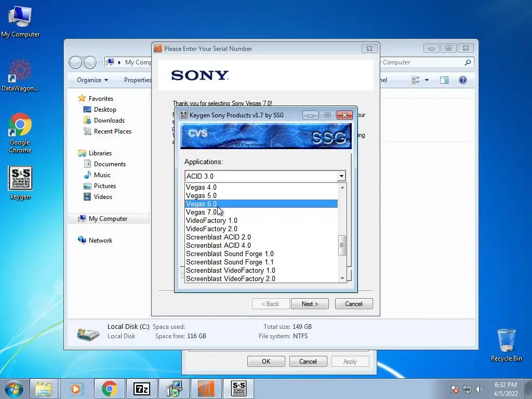Open the DataWagon desktop shortcut

(20, 75)
